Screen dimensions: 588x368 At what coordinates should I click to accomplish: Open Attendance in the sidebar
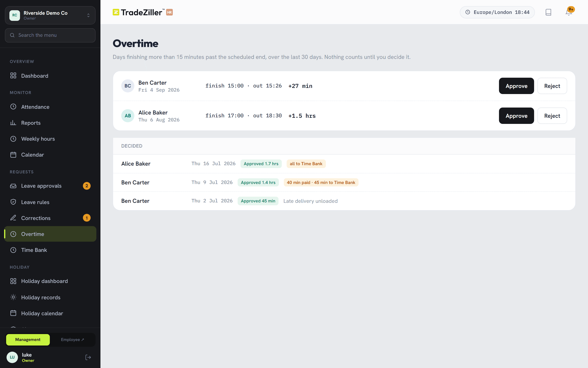pos(50,107)
